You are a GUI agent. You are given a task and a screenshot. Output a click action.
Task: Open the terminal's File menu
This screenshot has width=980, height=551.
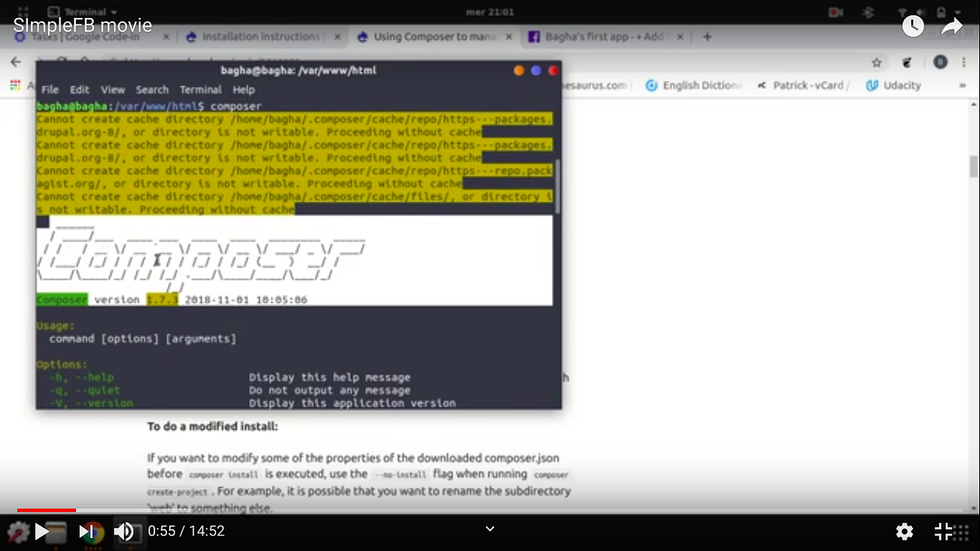(x=48, y=90)
